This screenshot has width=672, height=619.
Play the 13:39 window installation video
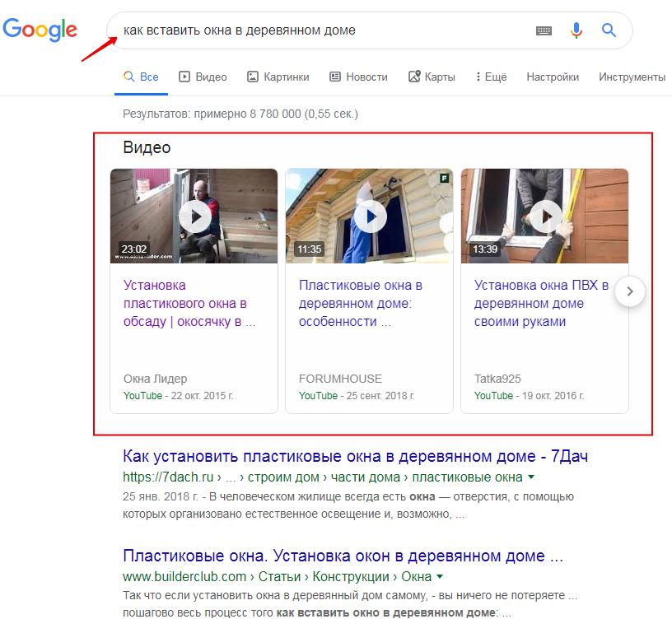(x=544, y=216)
